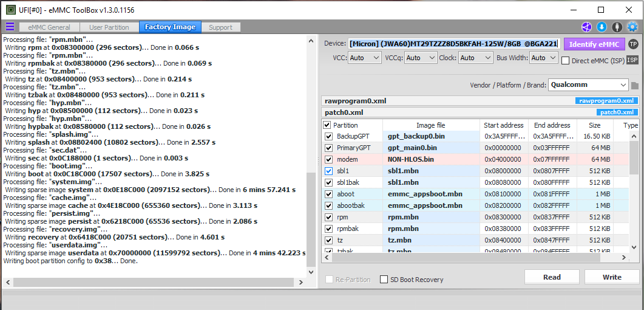This screenshot has height=310, width=644.
Task: Toggle the SD Boot Recovery checkbox
Action: [384, 280]
